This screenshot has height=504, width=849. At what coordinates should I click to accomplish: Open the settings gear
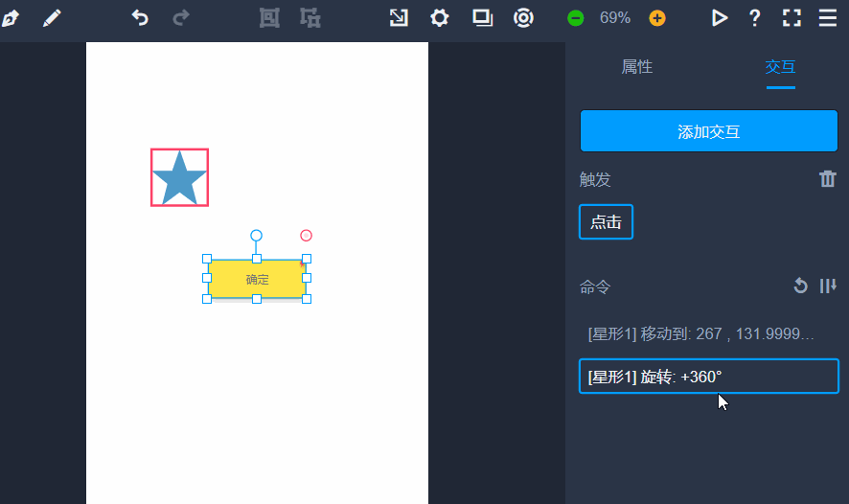[439, 18]
